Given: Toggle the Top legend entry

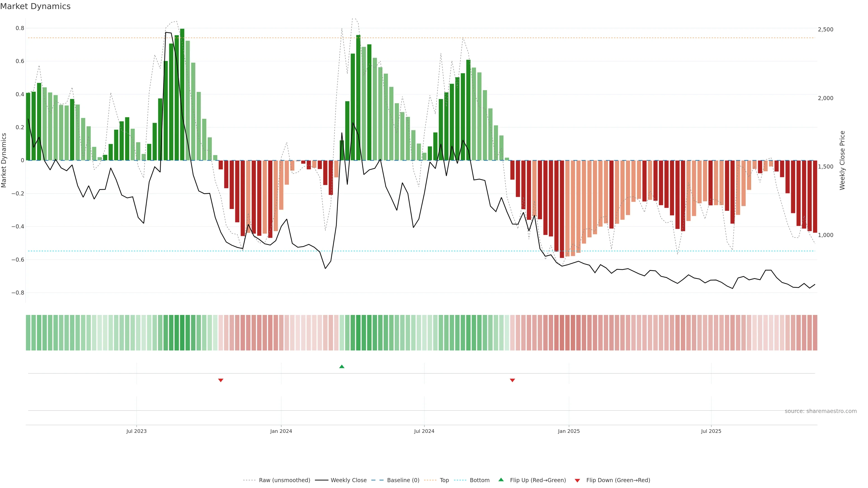Looking at the screenshot, I should coord(444,480).
